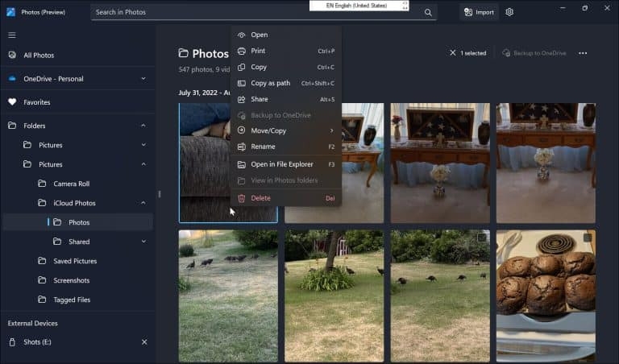Toggle the hamburger navigation menu

pos(12,35)
